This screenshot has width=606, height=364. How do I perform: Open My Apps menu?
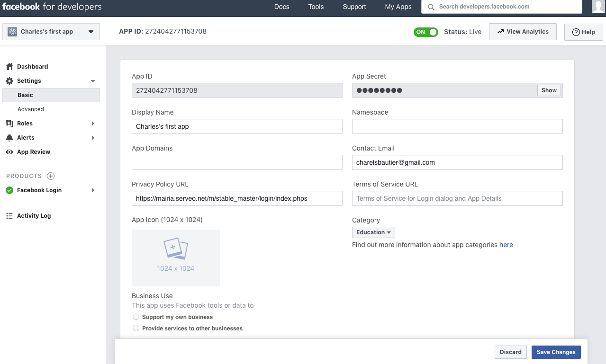tap(398, 7)
